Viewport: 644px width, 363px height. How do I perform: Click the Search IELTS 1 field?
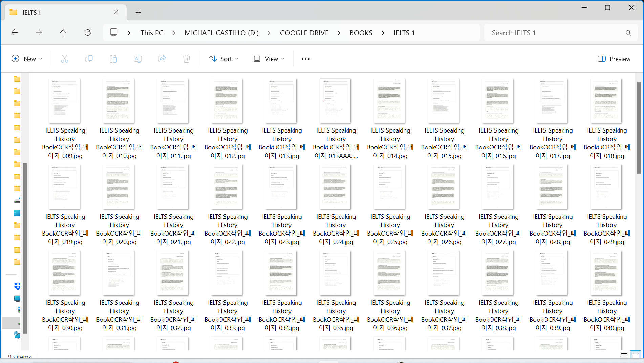(x=555, y=33)
